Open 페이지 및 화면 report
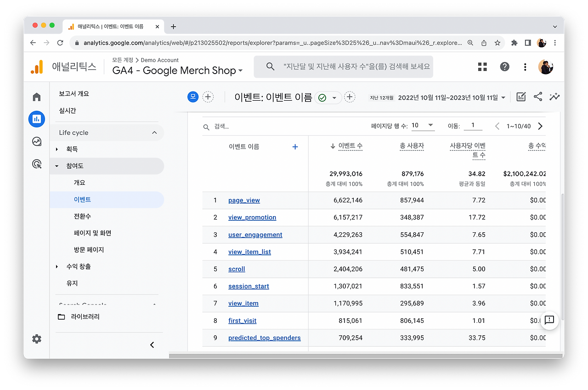The width and height of the screenshot is (588, 390). 92,233
